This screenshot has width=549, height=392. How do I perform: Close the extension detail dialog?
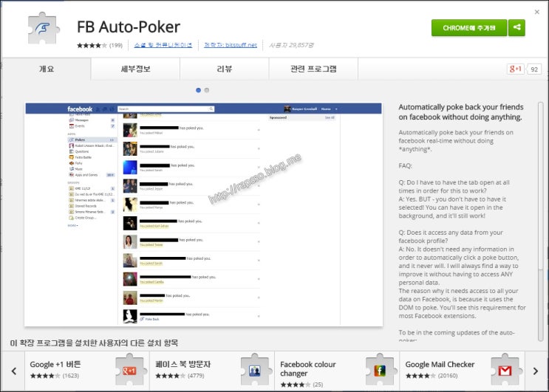coord(536,12)
